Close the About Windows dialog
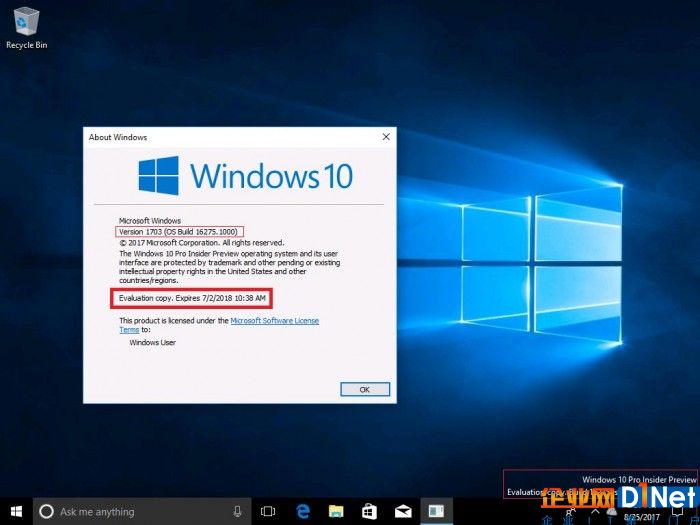 [386, 137]
